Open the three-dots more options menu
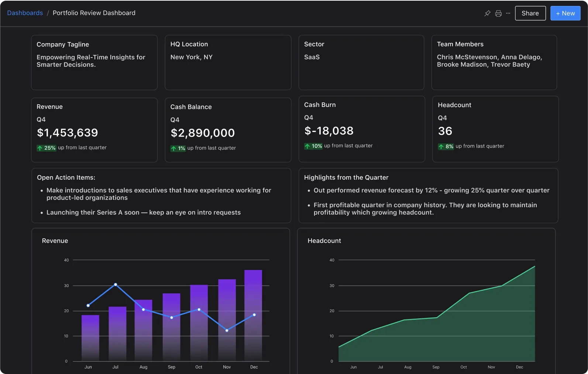Viewport: 588px width, 374px height. tap(508, 13)
